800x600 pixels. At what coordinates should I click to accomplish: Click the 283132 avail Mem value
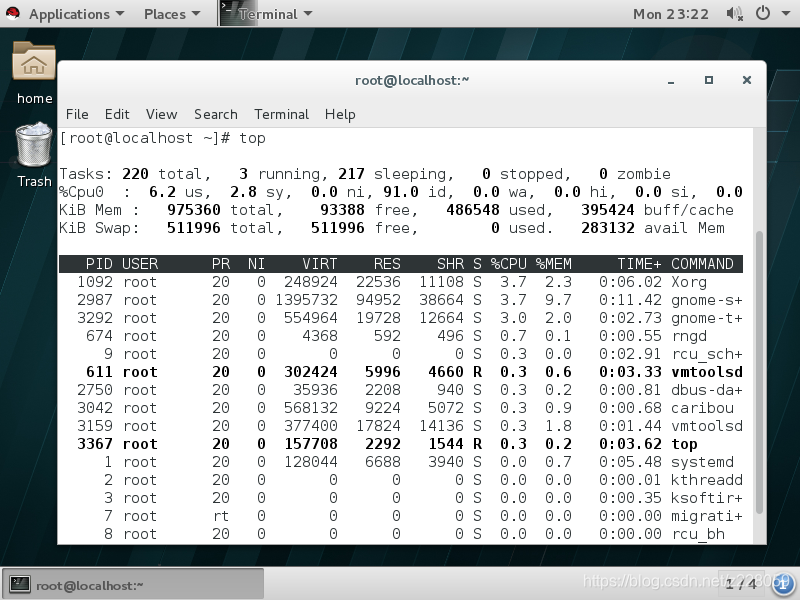point(608,228)
